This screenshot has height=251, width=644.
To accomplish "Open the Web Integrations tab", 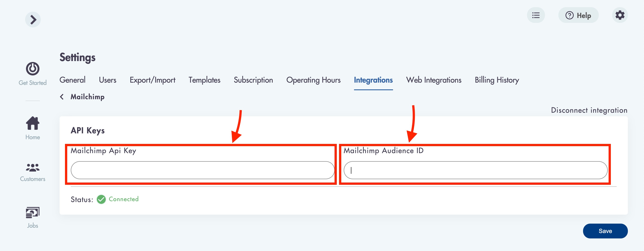I will pos(434,80).
